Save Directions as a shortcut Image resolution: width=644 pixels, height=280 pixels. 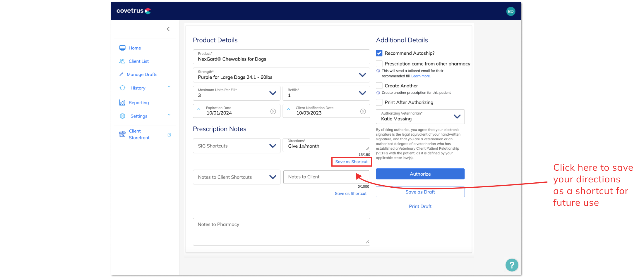tap(351, 162)
